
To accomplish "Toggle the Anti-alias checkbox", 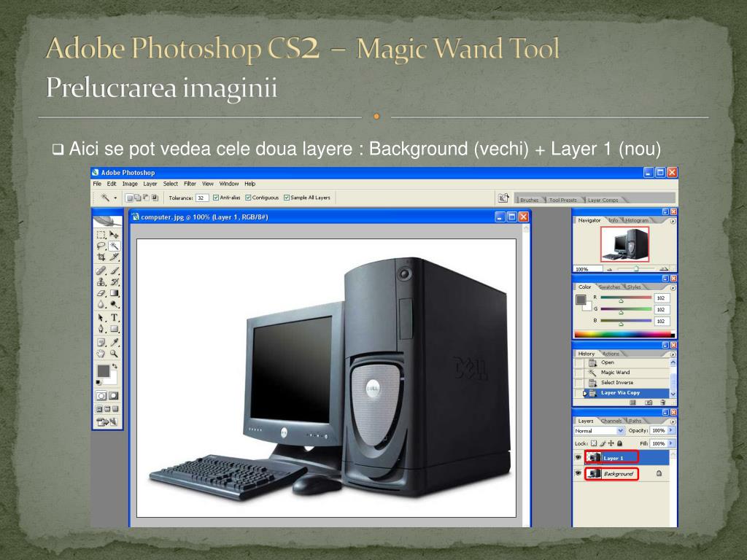I will click(216, 198).
